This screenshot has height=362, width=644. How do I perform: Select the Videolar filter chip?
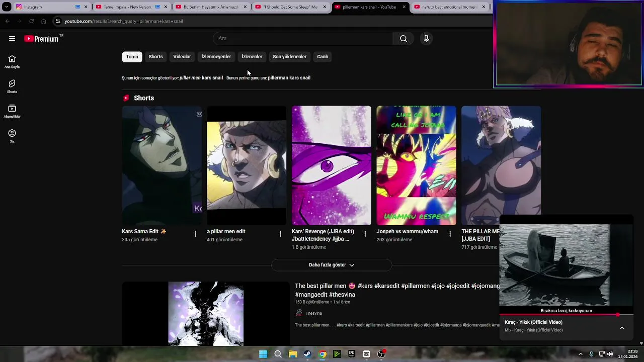(x=182, y=57)
